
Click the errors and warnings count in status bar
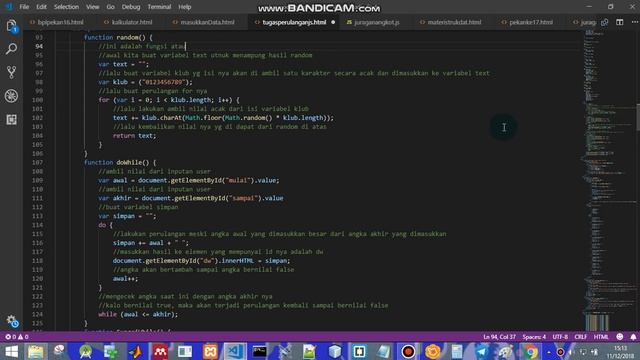(17, 337)
